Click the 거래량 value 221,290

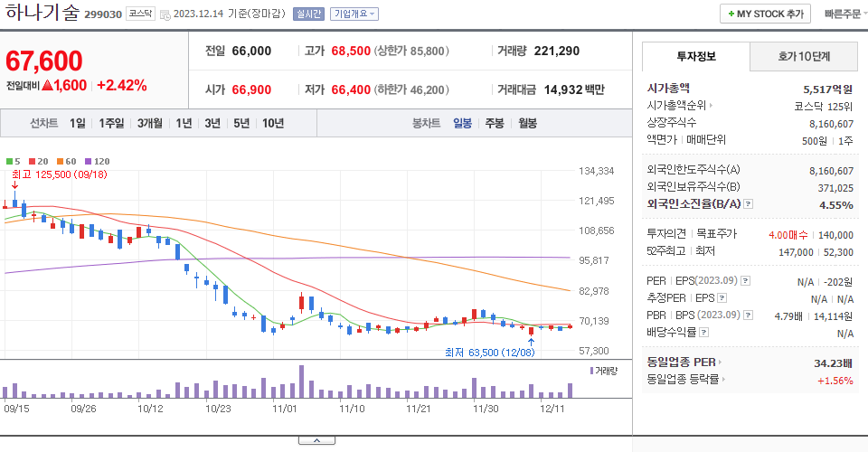tap(557, 51)
